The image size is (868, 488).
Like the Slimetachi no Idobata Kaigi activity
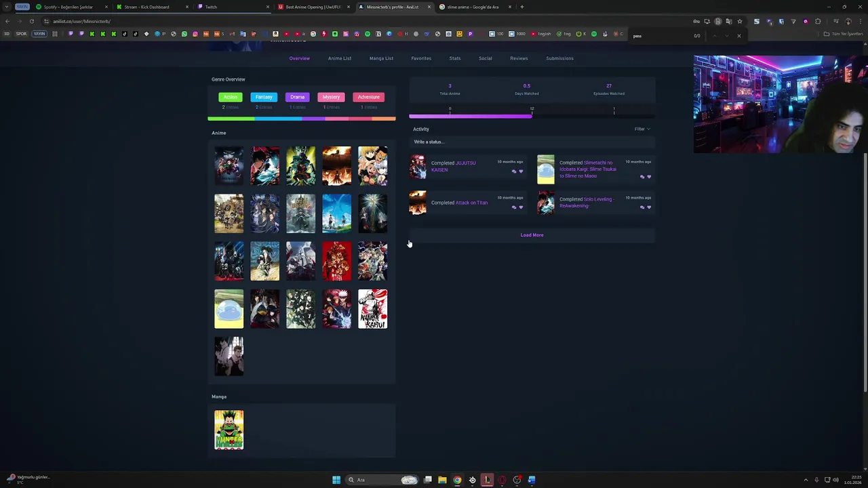[649, 177]
